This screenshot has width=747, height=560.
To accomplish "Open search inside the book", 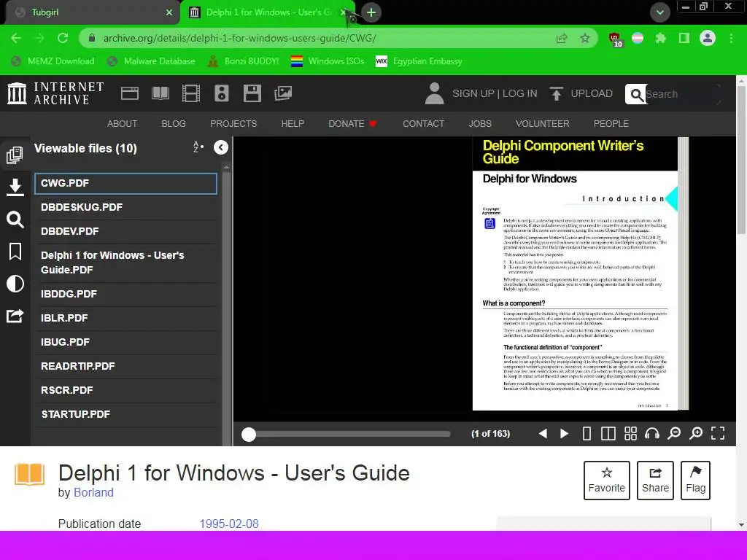I will 15,219.
